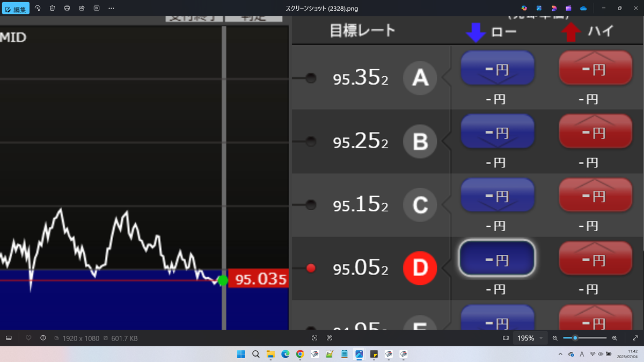The width and height of the screenshot is (644, 362).
Task: Open the share icon in the toolbar
Action: [x=82, y=9]
